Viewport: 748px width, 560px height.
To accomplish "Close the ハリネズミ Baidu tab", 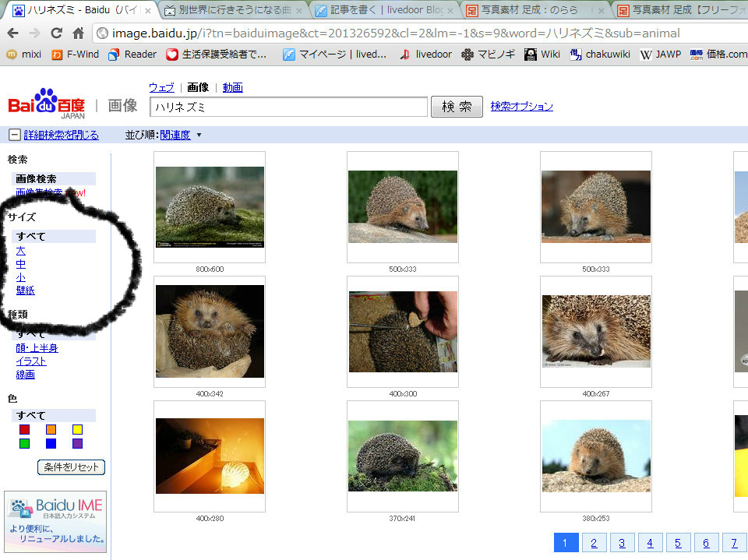I will pos(148,10).
